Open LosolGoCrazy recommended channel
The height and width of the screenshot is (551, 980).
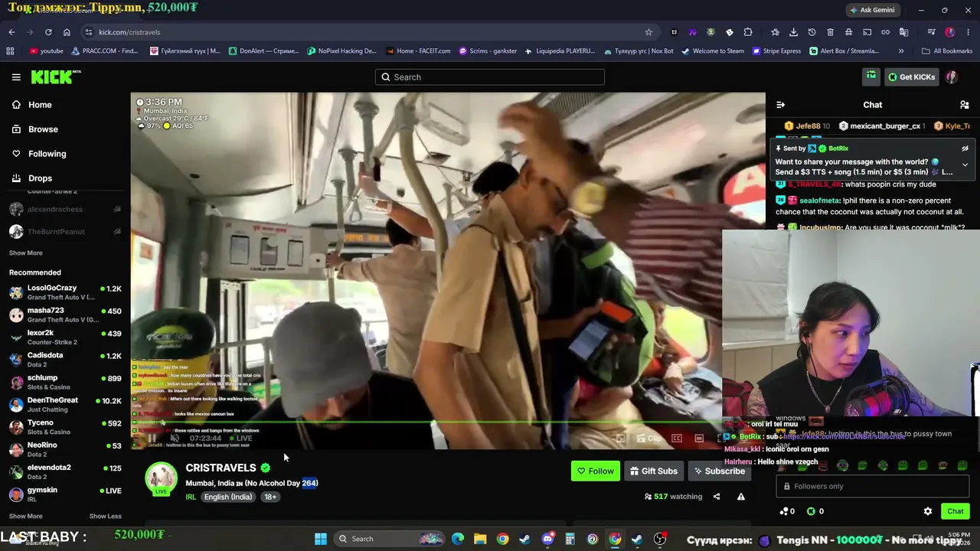click(65, 292)
